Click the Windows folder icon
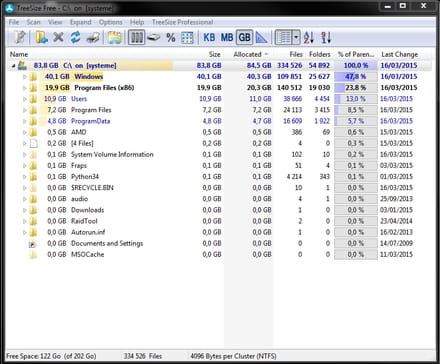 [33, 77]
